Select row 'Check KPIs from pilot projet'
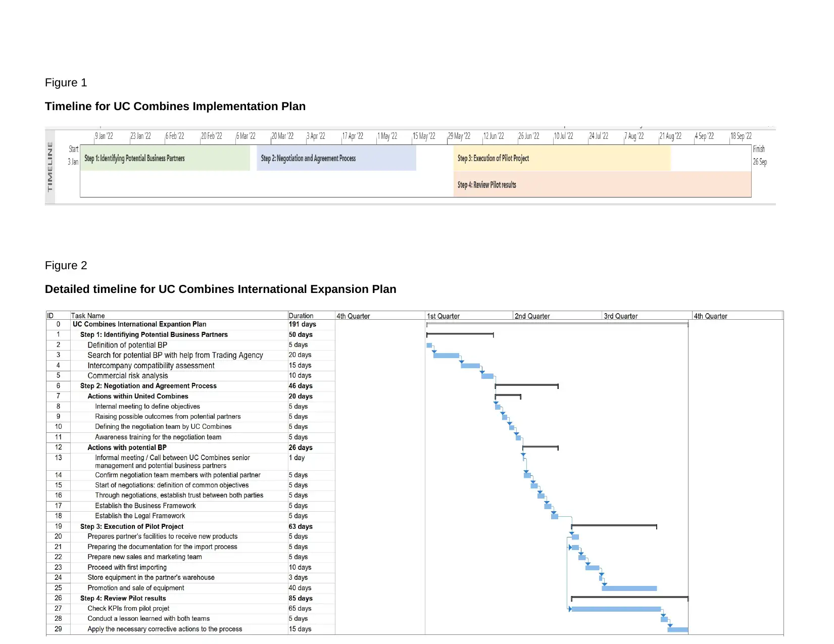The width and height of the screenshot is (834, 644). 190,609
